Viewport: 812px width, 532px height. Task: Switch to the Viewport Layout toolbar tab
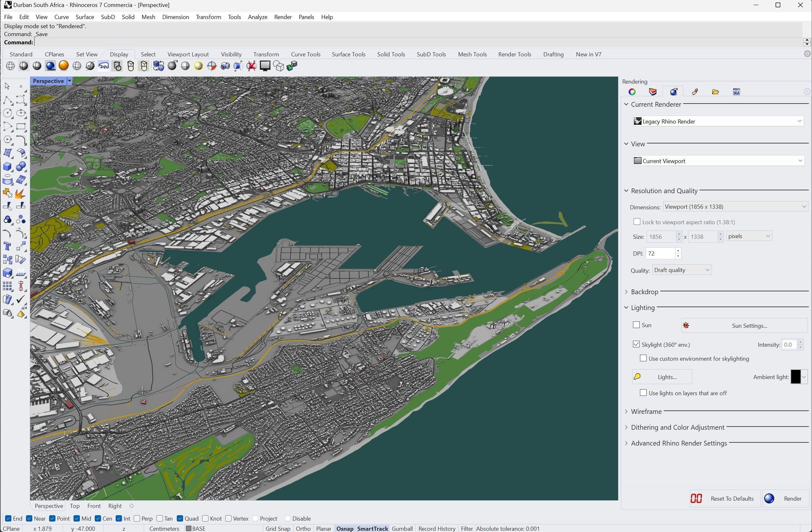tap(188, 54)
